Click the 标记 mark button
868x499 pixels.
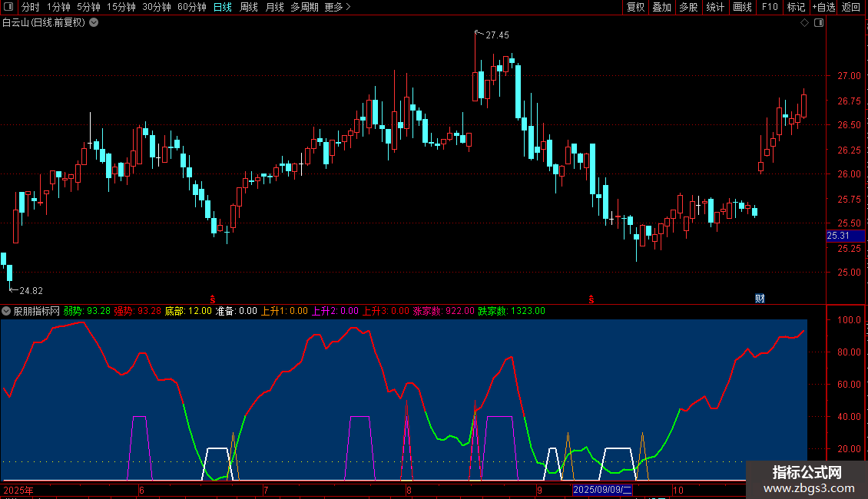click(796, 7)
